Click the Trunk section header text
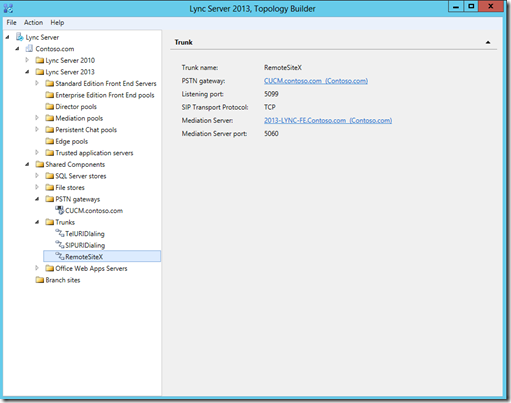511x403 pixels. pyautogui.click(x=184, y=42)
